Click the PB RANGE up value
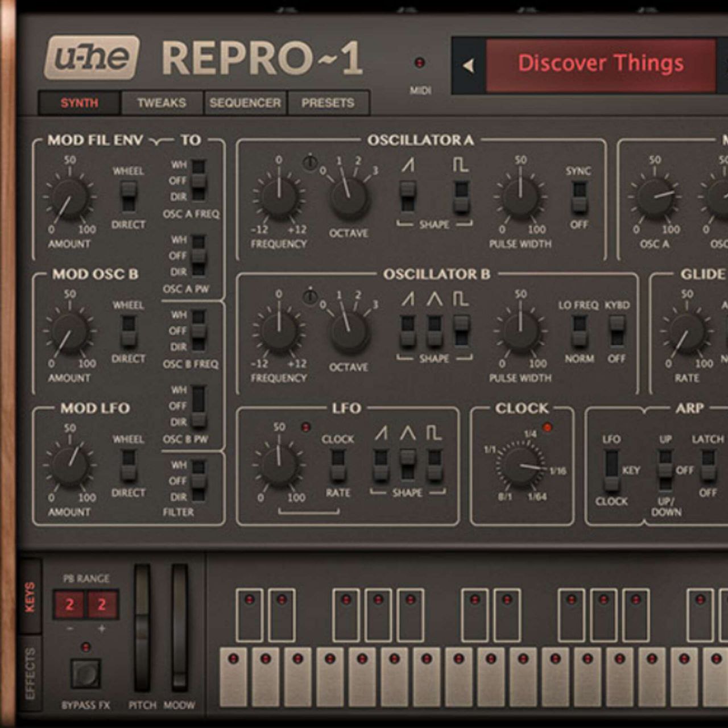The image size is (728, 728). tap(102, 604)
